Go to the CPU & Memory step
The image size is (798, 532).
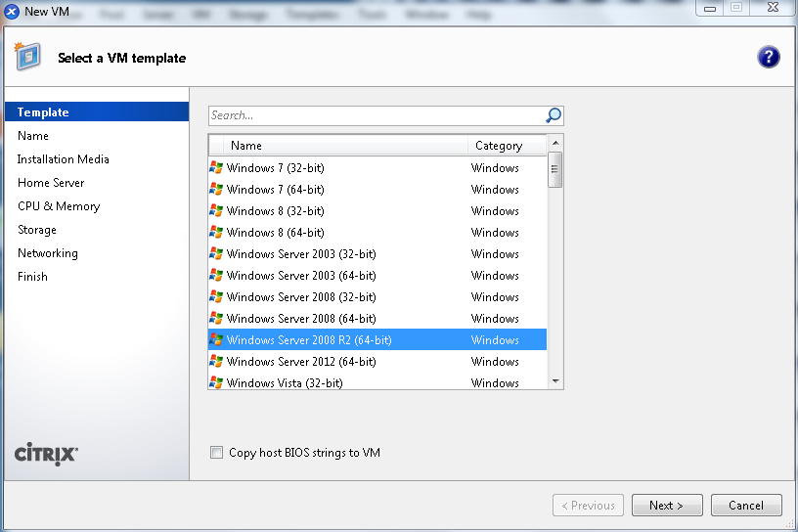59,206
